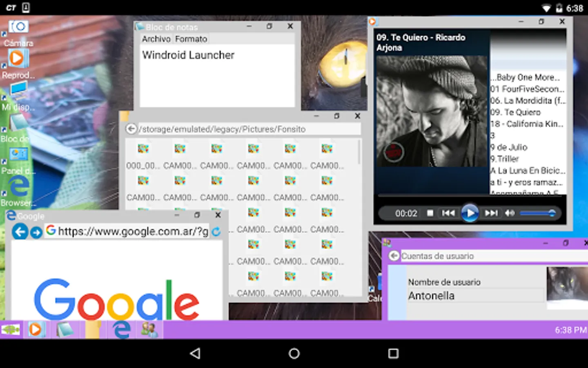The image size is (588, 368).
Task: Click the Wi-Fi status bar icon
Action: point(546,8)
